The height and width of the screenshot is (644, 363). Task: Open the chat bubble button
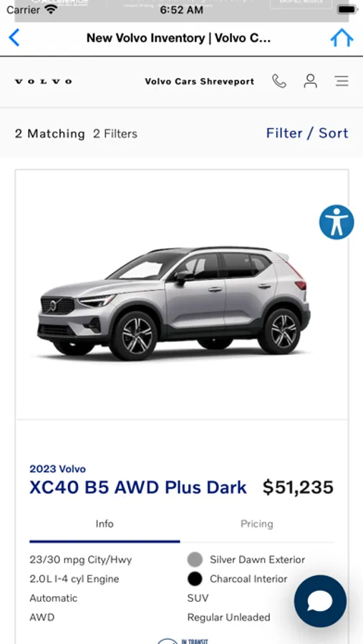click(x=320, y=601)
